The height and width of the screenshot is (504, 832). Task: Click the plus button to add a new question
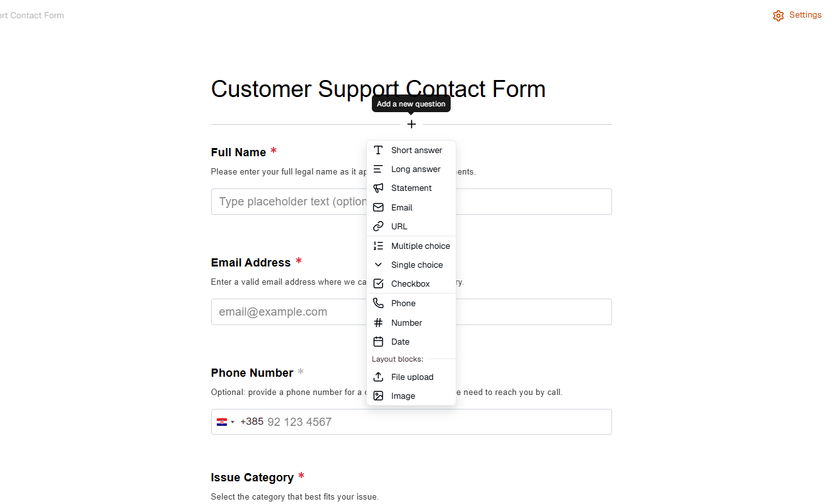(x=411, y=124)
